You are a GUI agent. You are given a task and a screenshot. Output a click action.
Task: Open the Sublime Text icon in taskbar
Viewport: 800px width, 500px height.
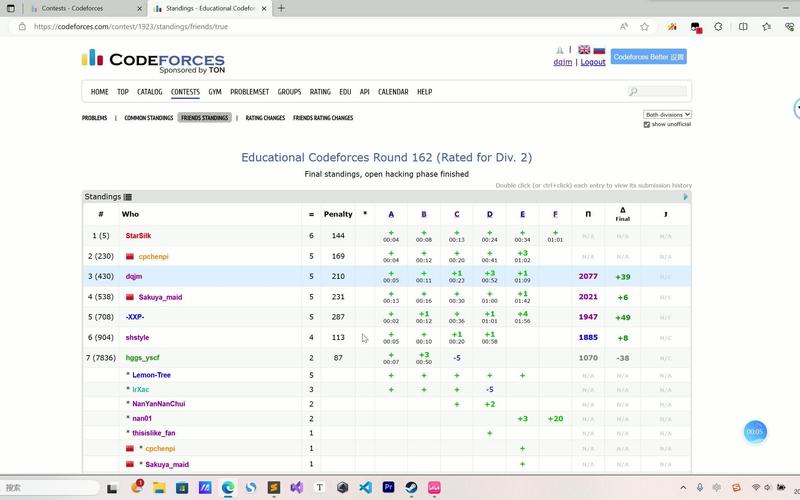pyautogui.click(x=273, y=488)
